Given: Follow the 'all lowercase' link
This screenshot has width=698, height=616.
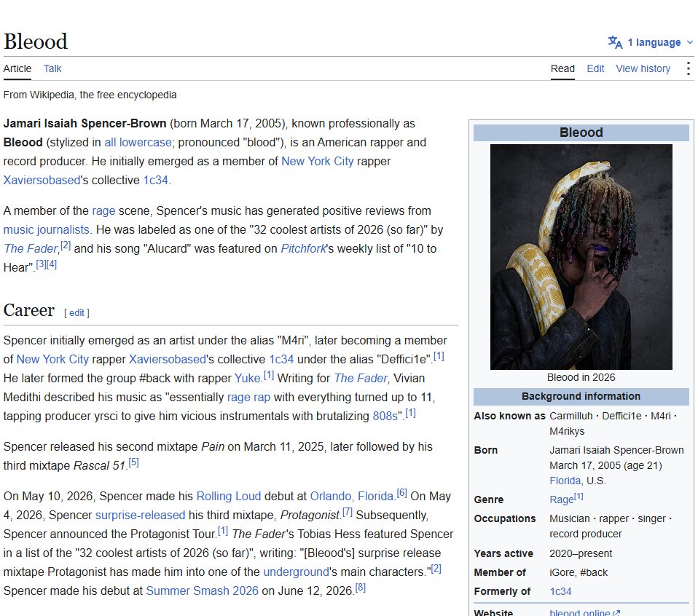Looking at the screenshot, I should pos(138,142).
